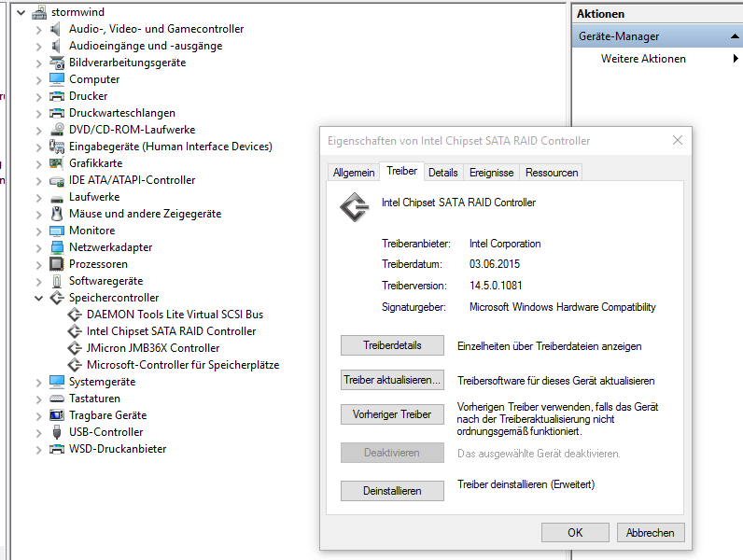Image resolution: width=743 pixels, height=560 pixels.
Task: Click the IDE ATA/ATAPI-Controller icon
Action: click(57, 180)
